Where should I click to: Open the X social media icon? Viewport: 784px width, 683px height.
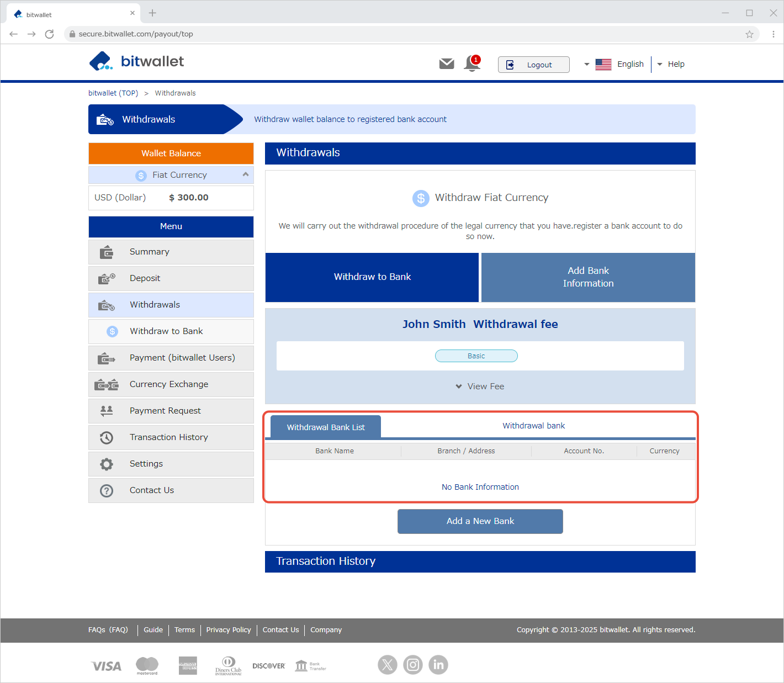coord(387,665)
